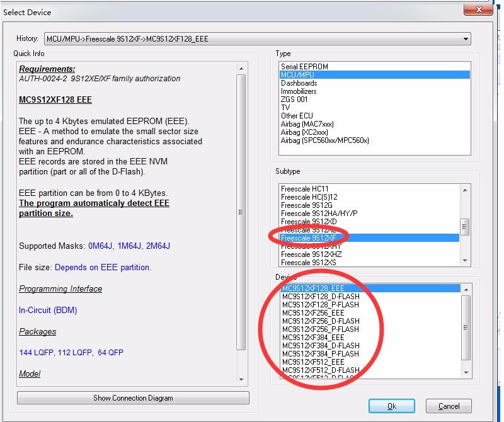Select Freescale HC11 subtype
Viewport: 504px width, 422px height.
[370, 189]
